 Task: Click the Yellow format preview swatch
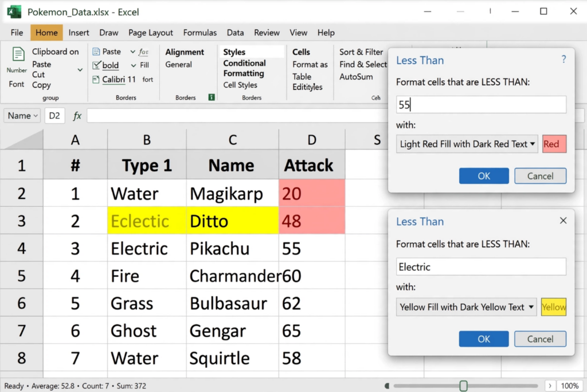point(554,307)
